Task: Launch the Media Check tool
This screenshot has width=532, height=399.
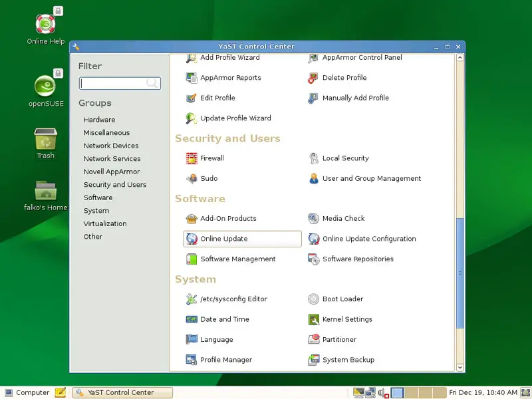Action: tap(336, 219)
